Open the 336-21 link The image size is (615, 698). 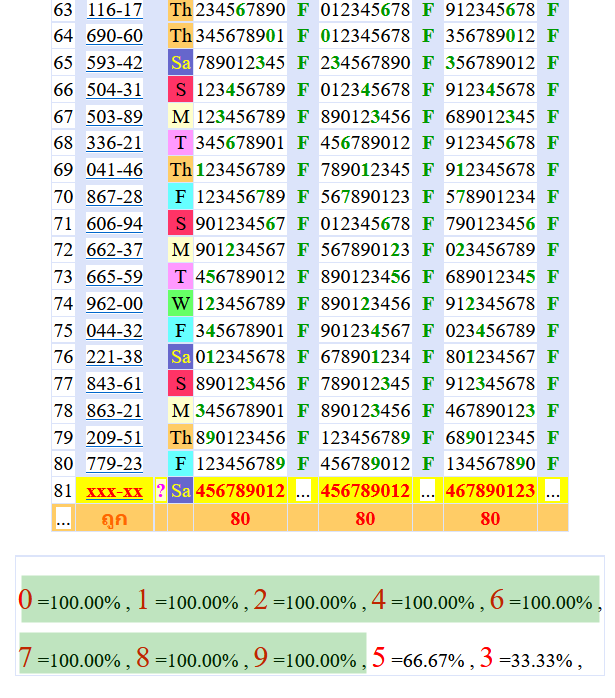coord(114,143)
